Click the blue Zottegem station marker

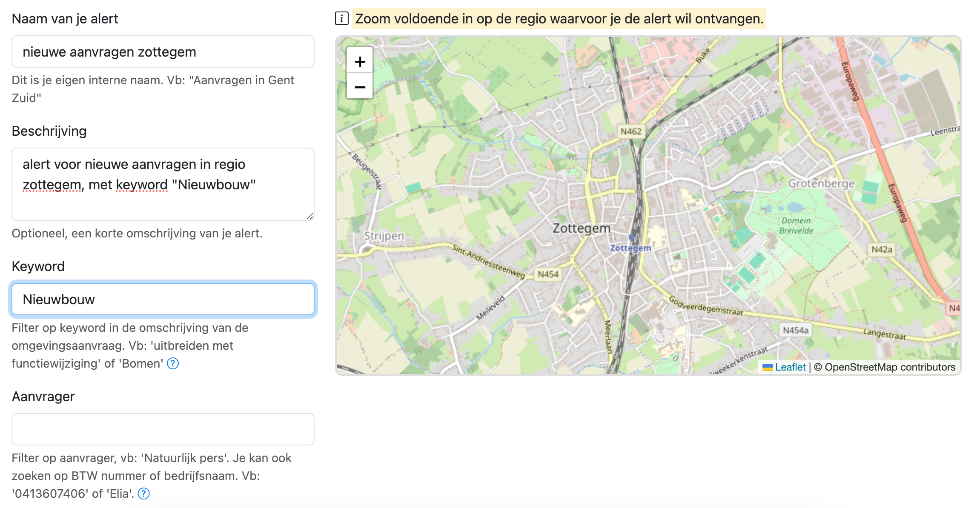[x=631, y=237]
